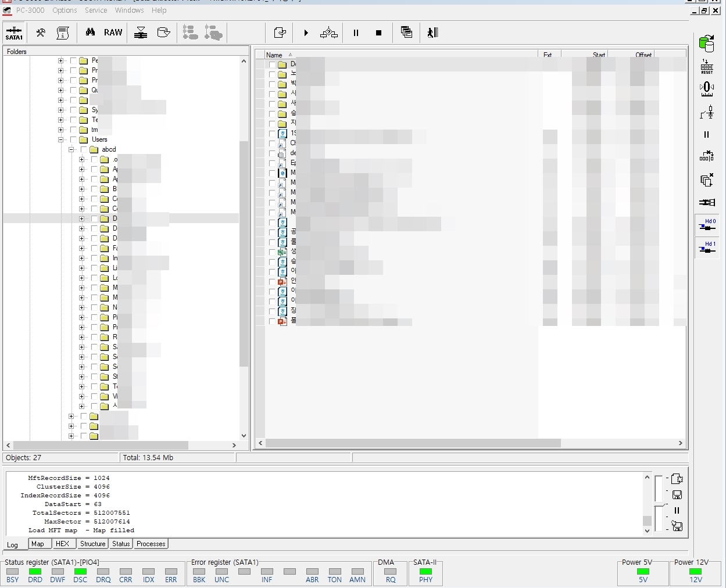Click the power switch circuit icon
The width and height of the screenshot is (726, 588).
[707, 112]
